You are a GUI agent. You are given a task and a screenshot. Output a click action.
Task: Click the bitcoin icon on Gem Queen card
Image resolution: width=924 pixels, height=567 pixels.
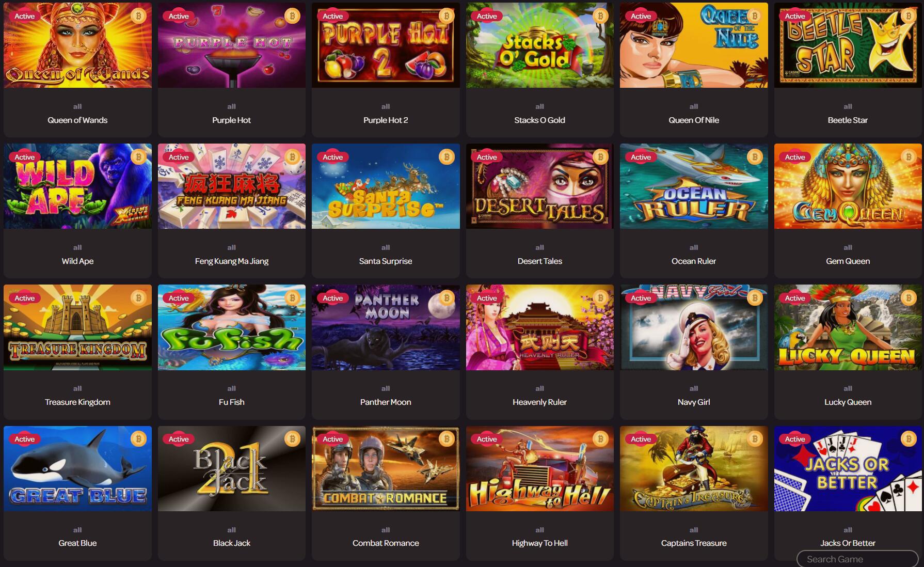pos(909,157)
